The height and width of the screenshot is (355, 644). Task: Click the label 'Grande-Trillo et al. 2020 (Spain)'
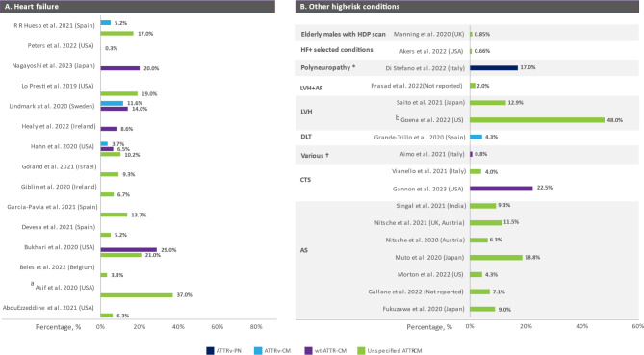click(420, 137)
